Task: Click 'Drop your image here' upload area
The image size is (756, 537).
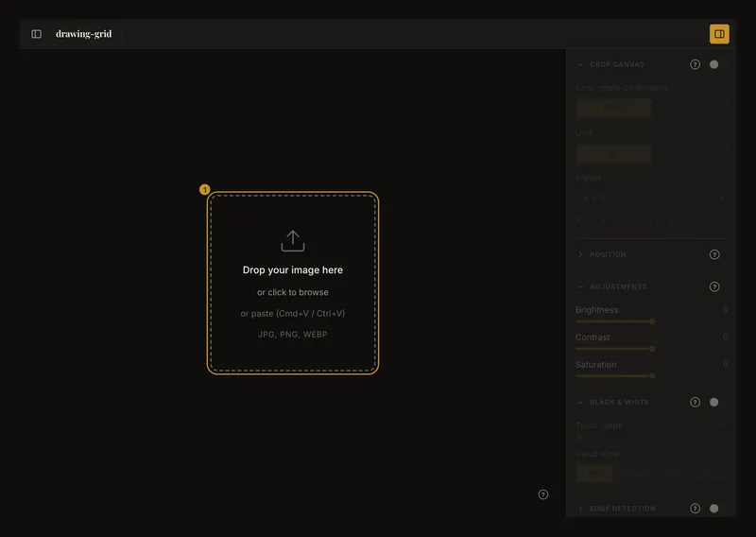Action: [x=293, y=284]
